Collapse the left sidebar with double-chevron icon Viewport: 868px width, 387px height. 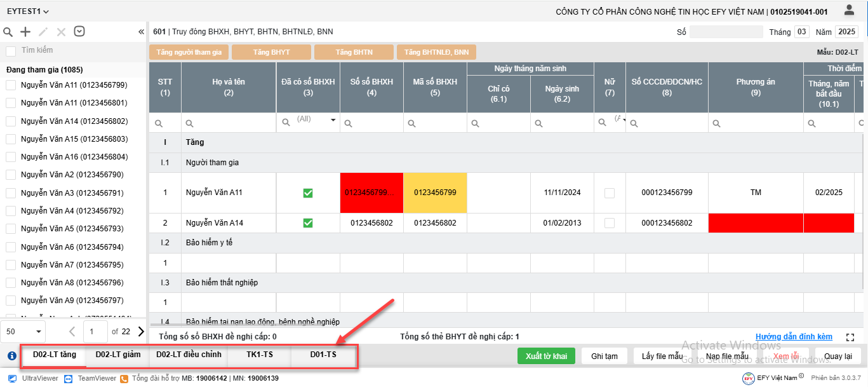[x=141, y=32]
